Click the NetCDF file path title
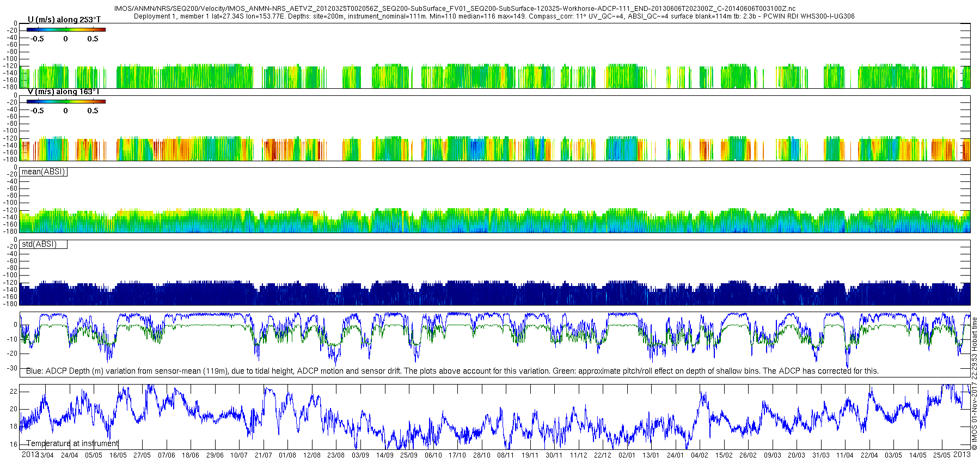The height and width of the screenshot is (463, 980). coord(455,9)
